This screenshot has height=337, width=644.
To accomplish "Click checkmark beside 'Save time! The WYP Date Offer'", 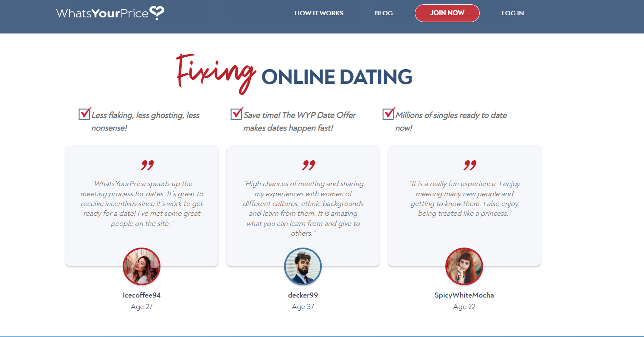I will (237, 114).
